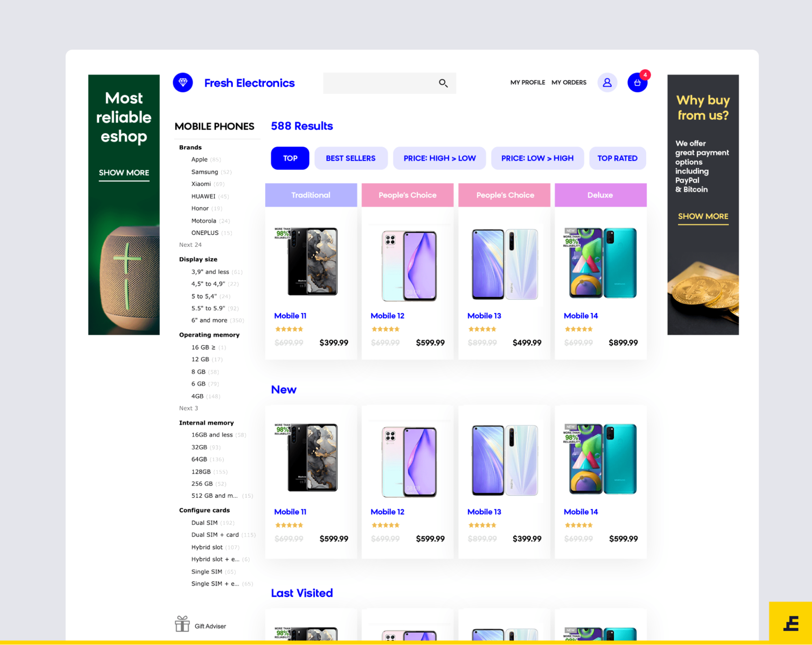Switch to Price: Low > High tab
Image resolution: width=812 pixels, height=645 pixels.
537,158
